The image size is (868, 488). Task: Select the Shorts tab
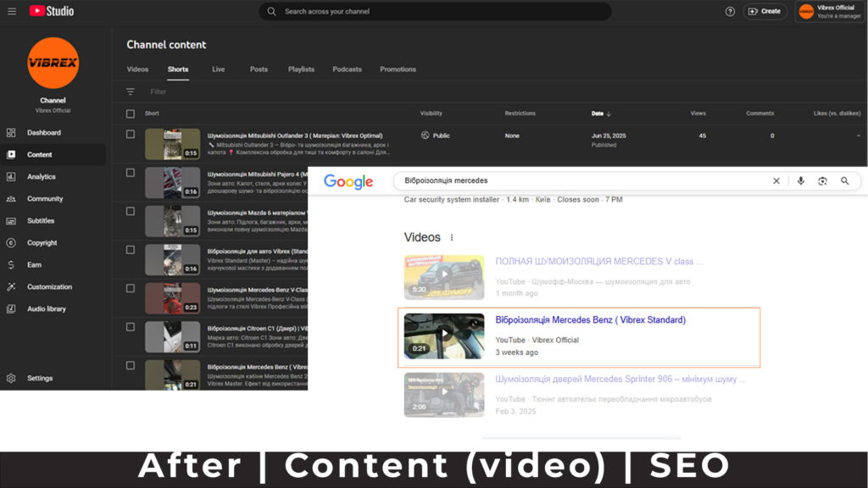[178, 69]
